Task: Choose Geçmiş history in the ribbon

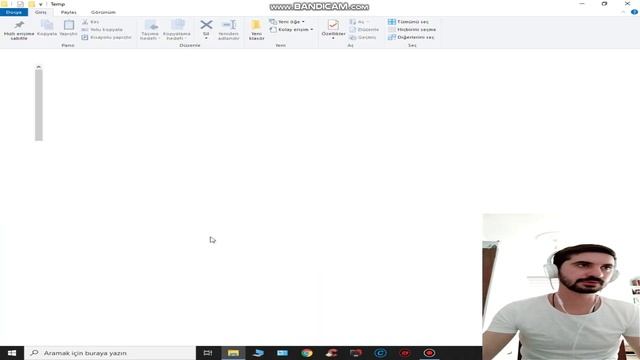Action: [363, 37]
